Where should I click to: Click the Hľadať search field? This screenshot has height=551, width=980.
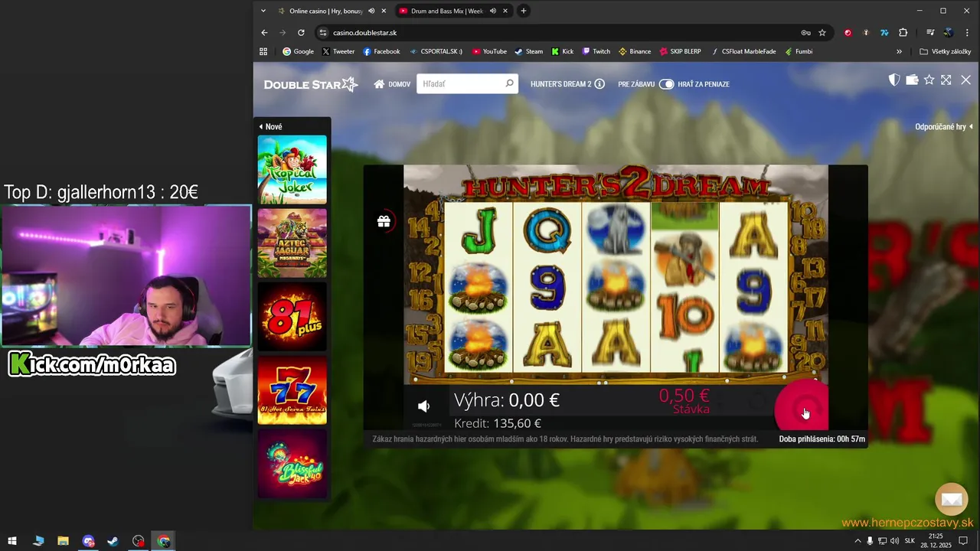(459, 83)
